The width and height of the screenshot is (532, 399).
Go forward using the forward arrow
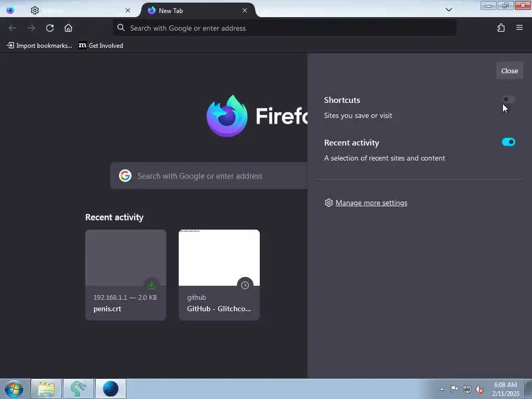tap(31, 28)
